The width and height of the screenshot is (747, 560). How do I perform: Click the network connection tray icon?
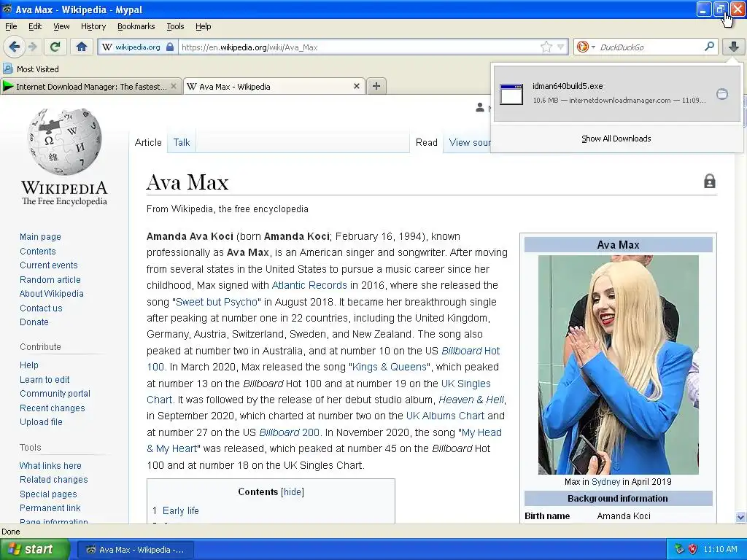coord(680,549)
